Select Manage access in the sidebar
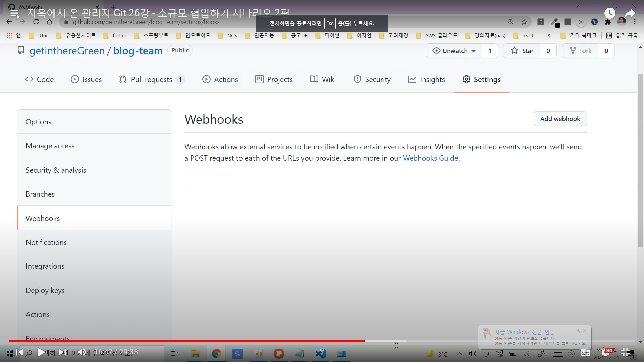 (x=95, y=146)
